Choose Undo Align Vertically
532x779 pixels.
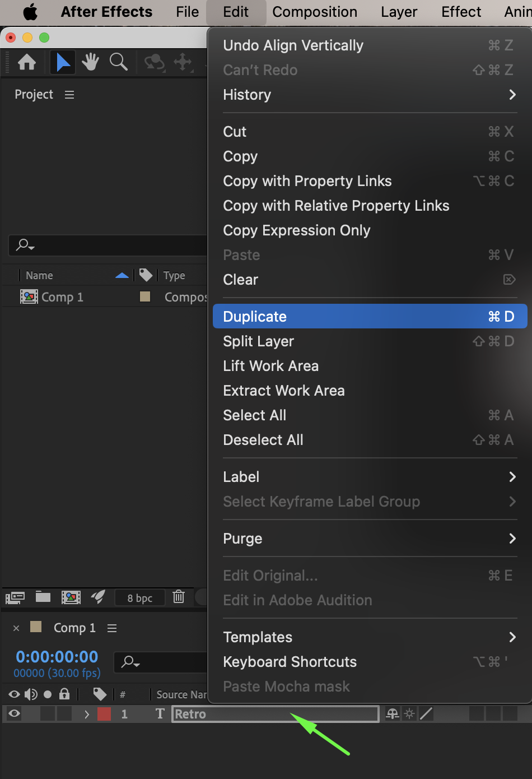tap(370, 45)
